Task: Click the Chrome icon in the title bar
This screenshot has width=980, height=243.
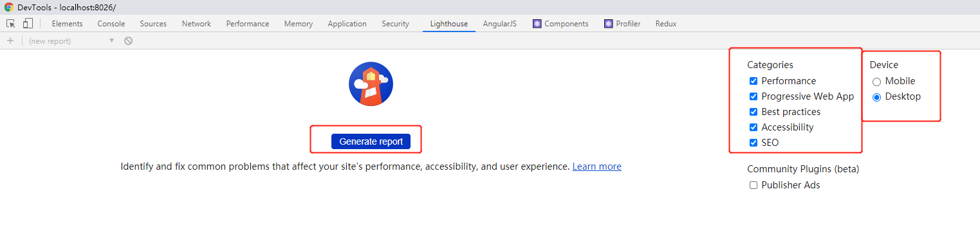Action: click(x=8, y=7)
